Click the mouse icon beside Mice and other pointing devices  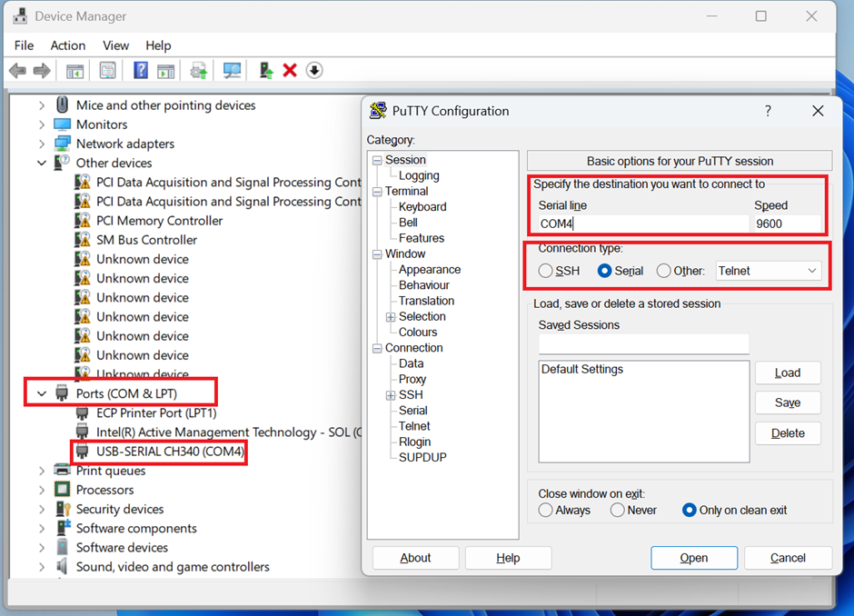(x=63, y=104)
